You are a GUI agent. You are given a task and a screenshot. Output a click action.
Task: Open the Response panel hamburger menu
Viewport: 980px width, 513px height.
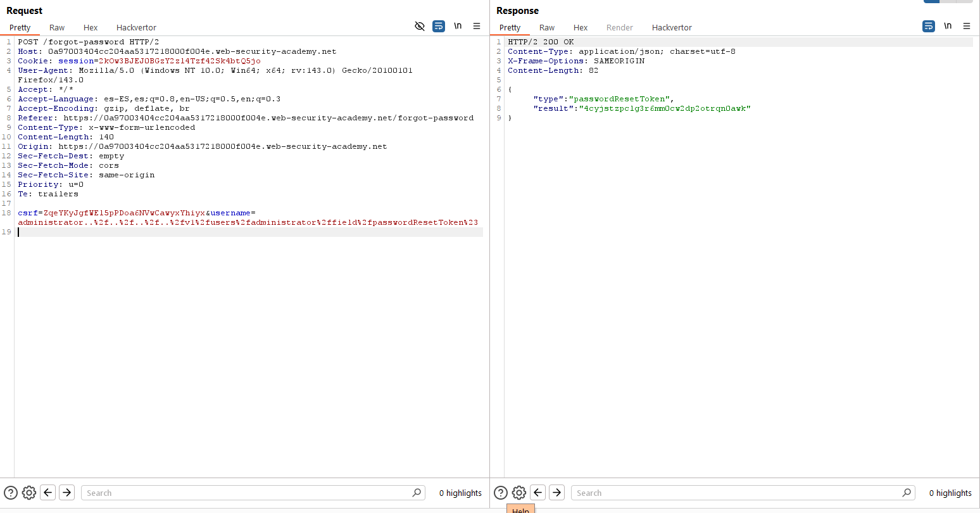967,26
